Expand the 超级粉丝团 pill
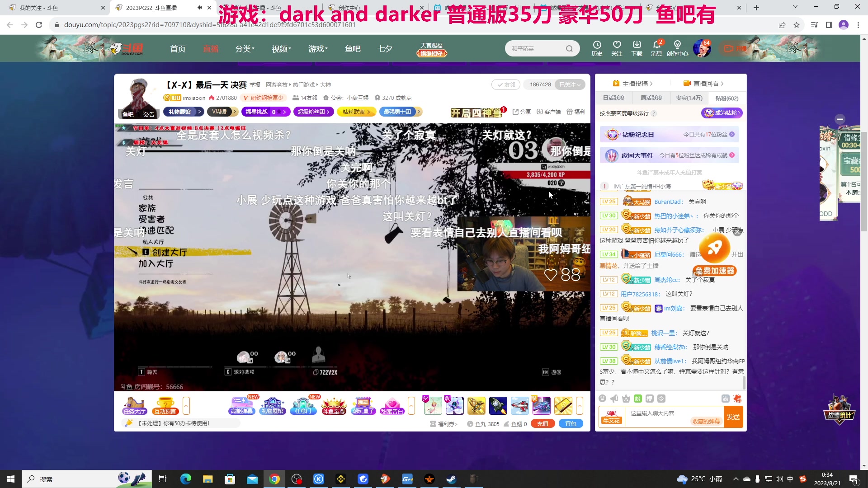868x488 pixels. (x=313, y=112)
